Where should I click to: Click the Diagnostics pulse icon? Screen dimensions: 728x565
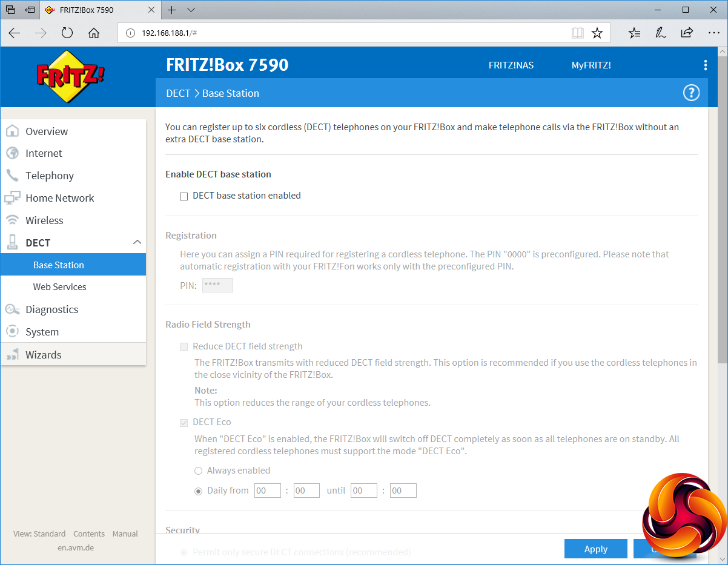click(12, 309)
